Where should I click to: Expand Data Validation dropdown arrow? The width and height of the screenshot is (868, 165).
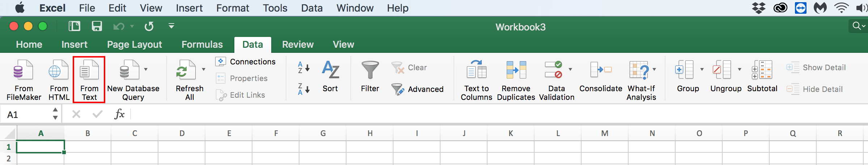(570, 69)
